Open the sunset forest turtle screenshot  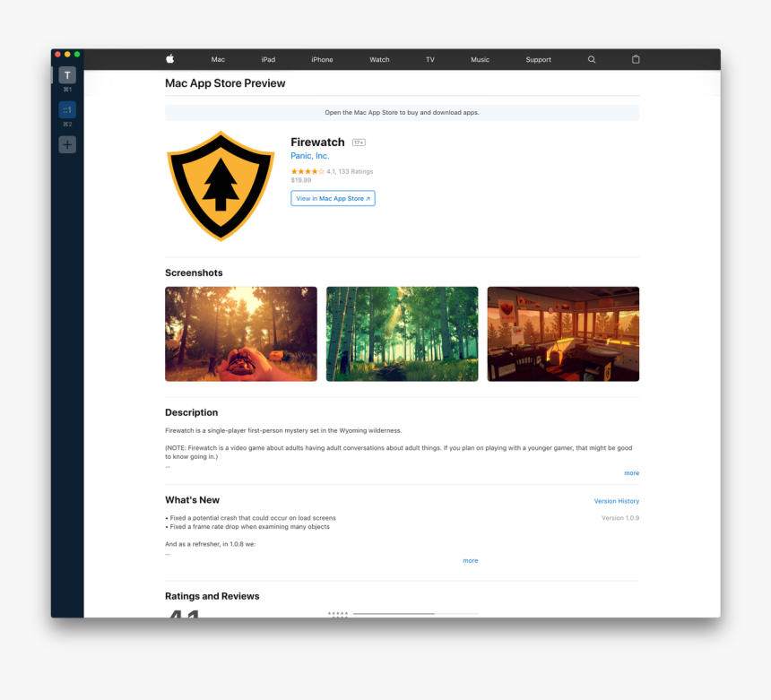point(241,333)
